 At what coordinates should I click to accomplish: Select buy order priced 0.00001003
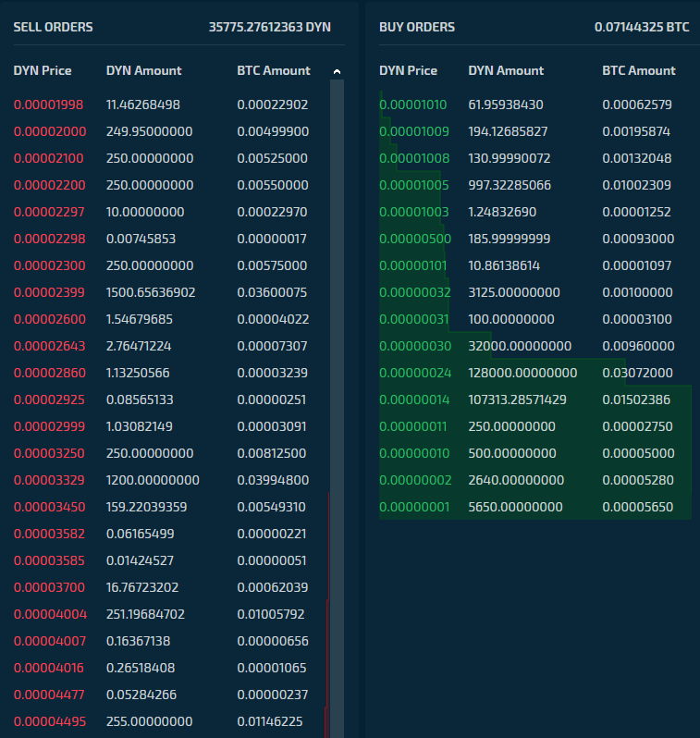pos(535,212)
